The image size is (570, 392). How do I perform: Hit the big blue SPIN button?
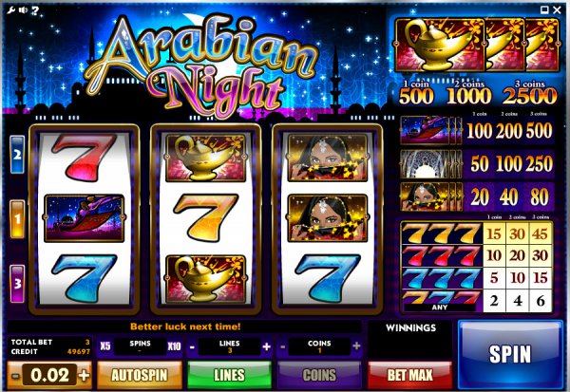(510, 355)
